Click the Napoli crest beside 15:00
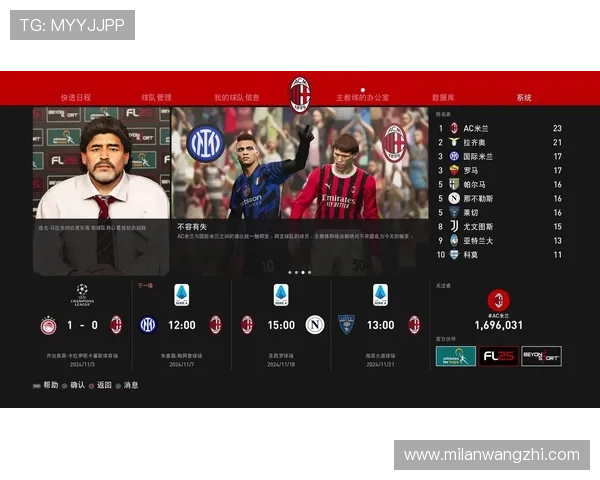600x480 pixels. tap(315, 325)
